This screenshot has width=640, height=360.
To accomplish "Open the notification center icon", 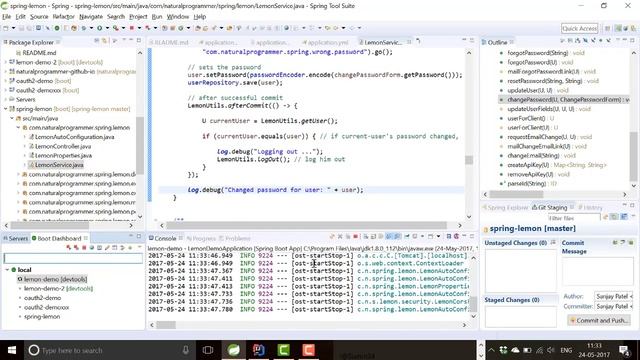I will 624,350.
